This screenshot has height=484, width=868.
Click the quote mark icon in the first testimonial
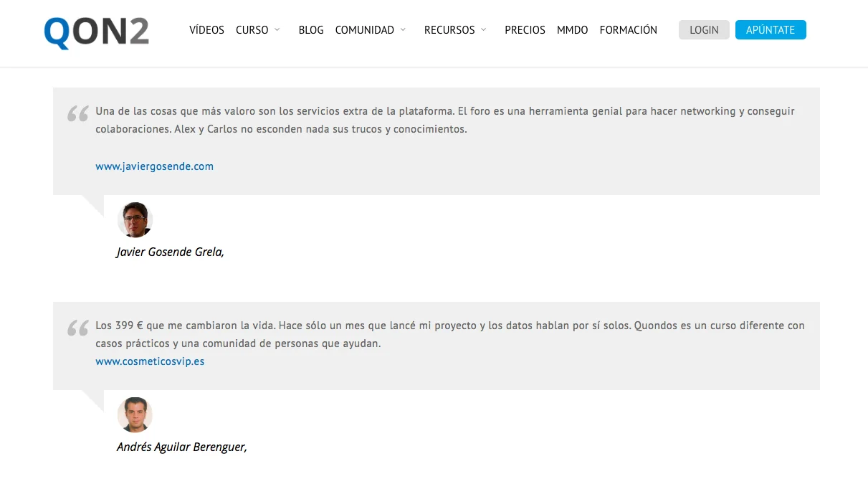[x=77, y=114]
